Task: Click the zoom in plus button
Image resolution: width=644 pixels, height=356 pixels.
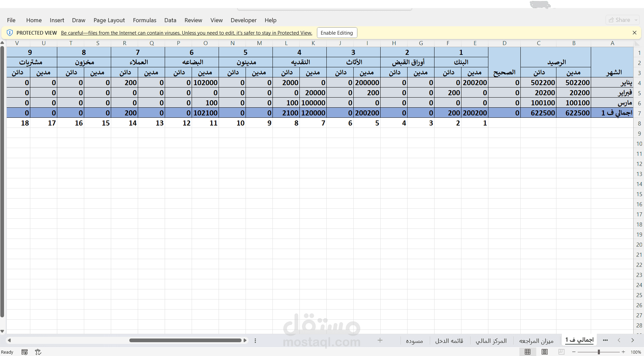Action: pyautogui.click(x=623, y=352)
